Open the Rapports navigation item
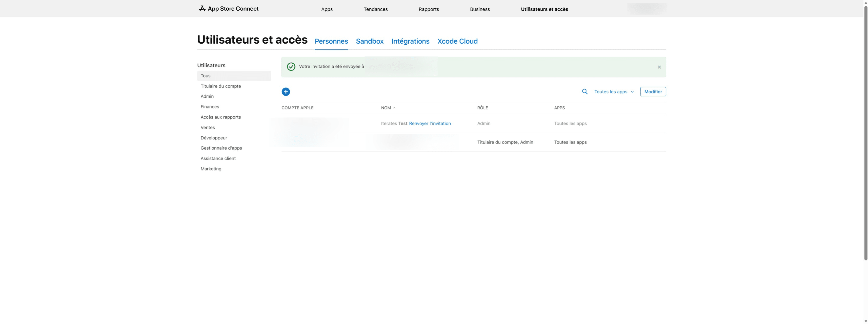Image resolution: width=868 pixels, height=324 pixels. pyautogui.click(x=429, y=9)
